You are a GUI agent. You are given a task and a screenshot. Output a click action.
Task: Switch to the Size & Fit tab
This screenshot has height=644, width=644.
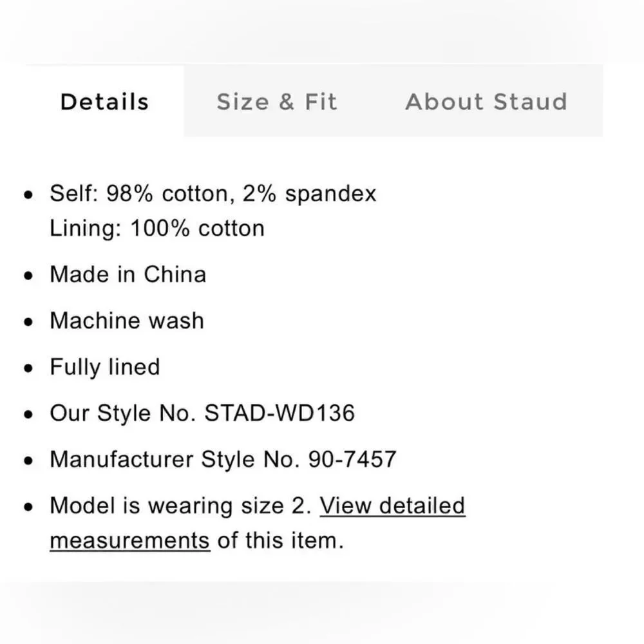point(277,101)
